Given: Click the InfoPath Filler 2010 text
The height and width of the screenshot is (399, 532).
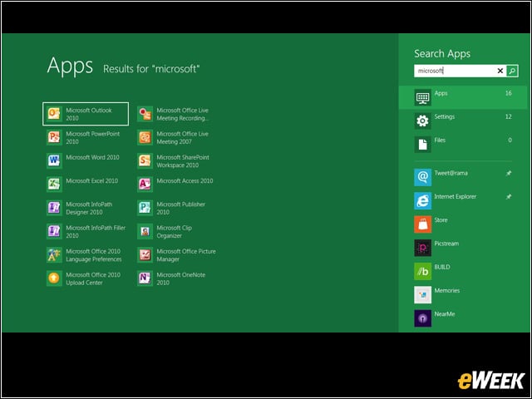Looking at the screenshot, I should click(x=96, y=232).
